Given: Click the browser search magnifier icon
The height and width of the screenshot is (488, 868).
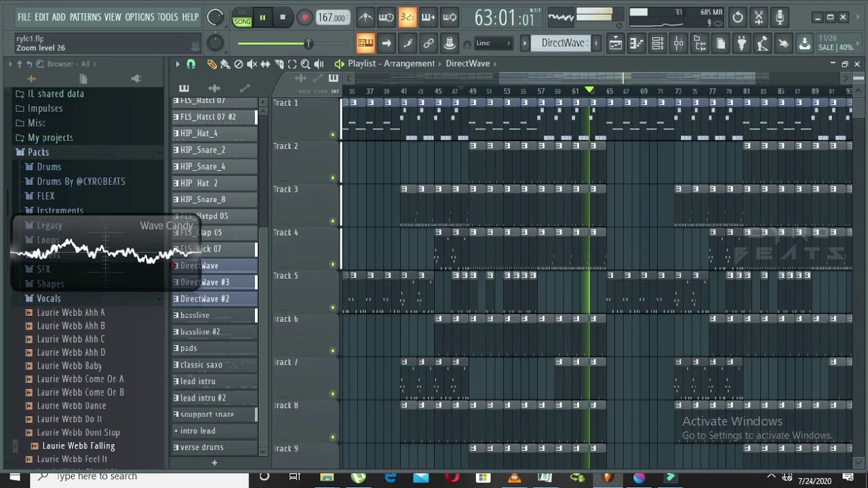Looking at the screenshot, I should [x=40, y=64].
